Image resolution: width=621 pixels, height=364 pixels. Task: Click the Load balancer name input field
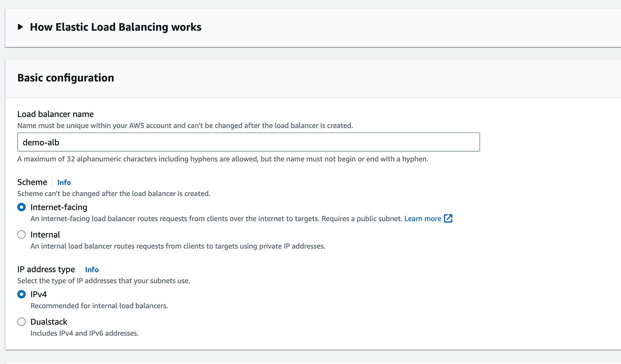click(248, 142)
